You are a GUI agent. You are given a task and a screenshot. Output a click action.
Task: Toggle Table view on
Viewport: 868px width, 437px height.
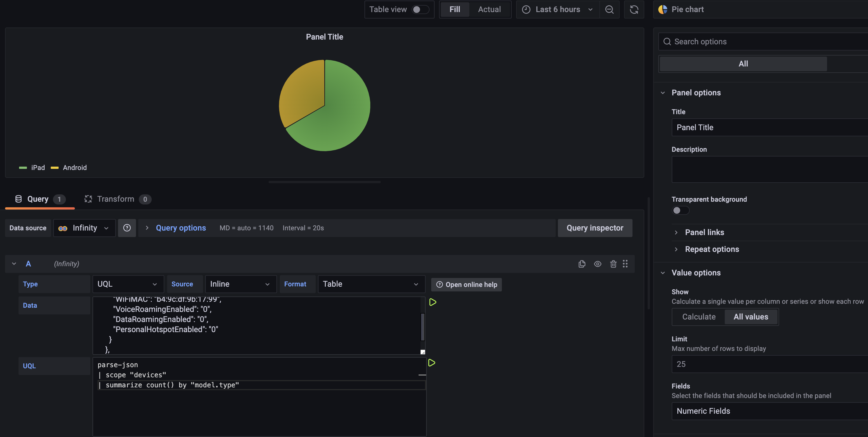click(421, 10)
